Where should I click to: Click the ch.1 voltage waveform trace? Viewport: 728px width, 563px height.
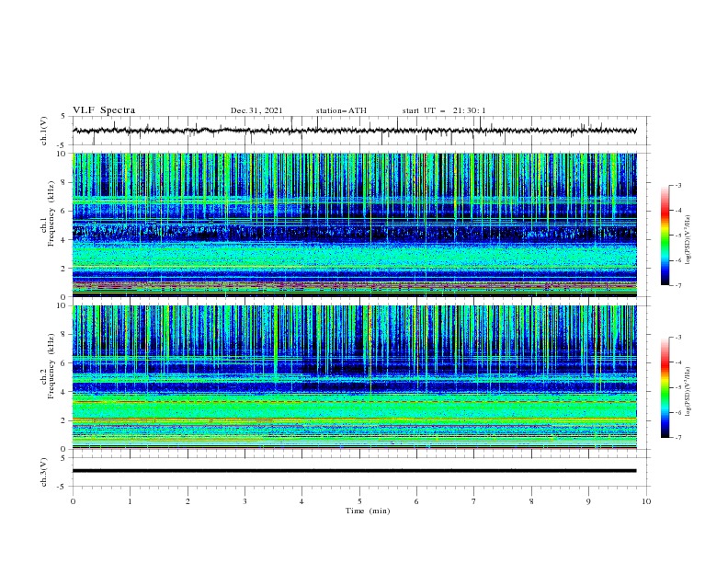click(x=354, y=131)
